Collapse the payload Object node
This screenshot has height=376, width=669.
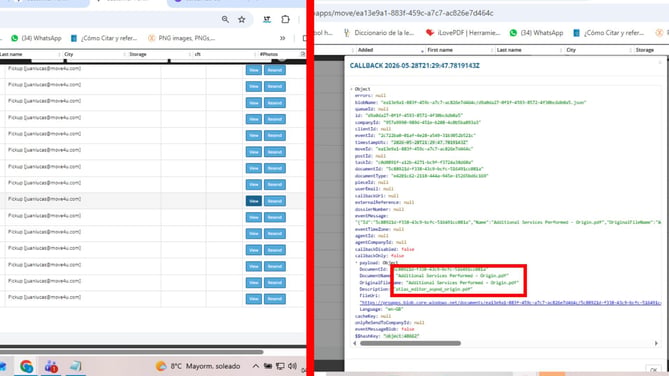pyautogui.click(x=357, y=263)
